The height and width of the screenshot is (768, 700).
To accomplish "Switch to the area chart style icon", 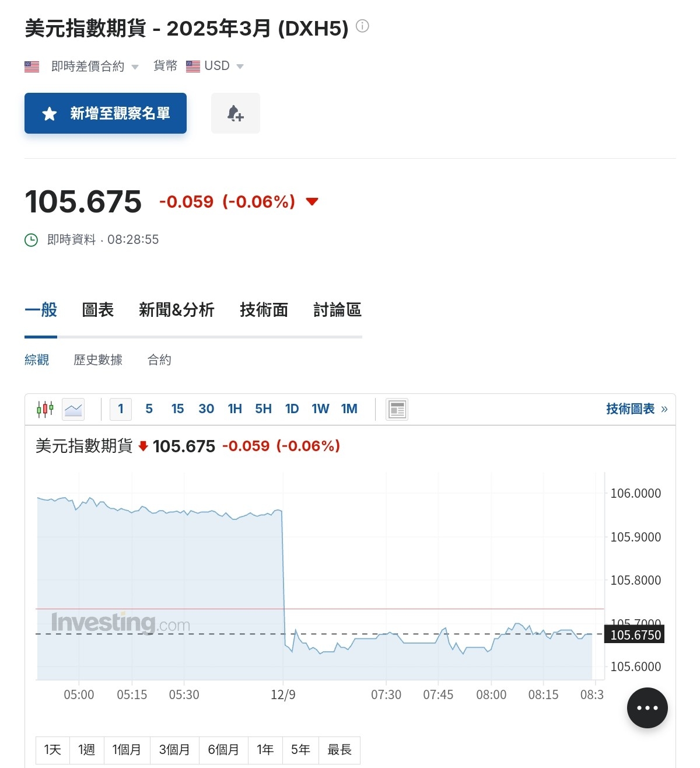I will pos(73,409).
